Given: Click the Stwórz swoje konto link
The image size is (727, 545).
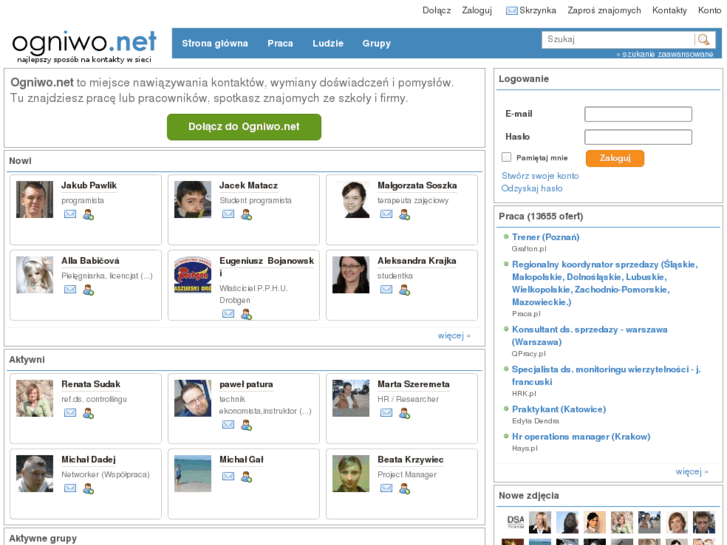Looking at the screenshot, I should coord(540,176).
